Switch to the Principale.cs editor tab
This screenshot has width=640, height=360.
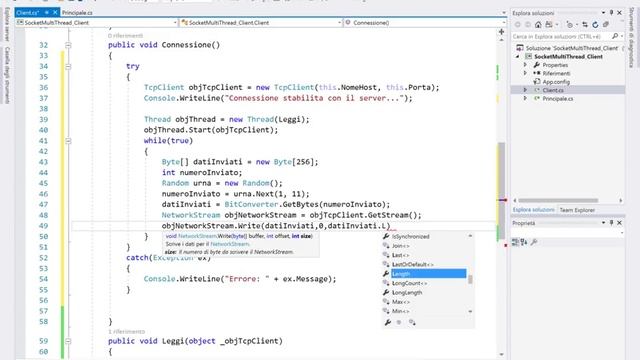click(77, 13)
